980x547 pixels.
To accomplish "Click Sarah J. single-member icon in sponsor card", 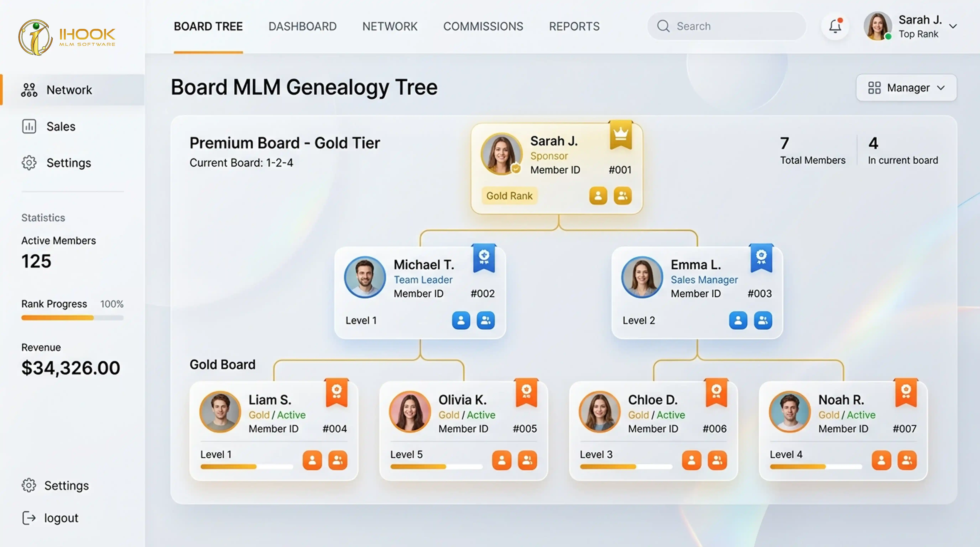I will click(x=598, y=196).
